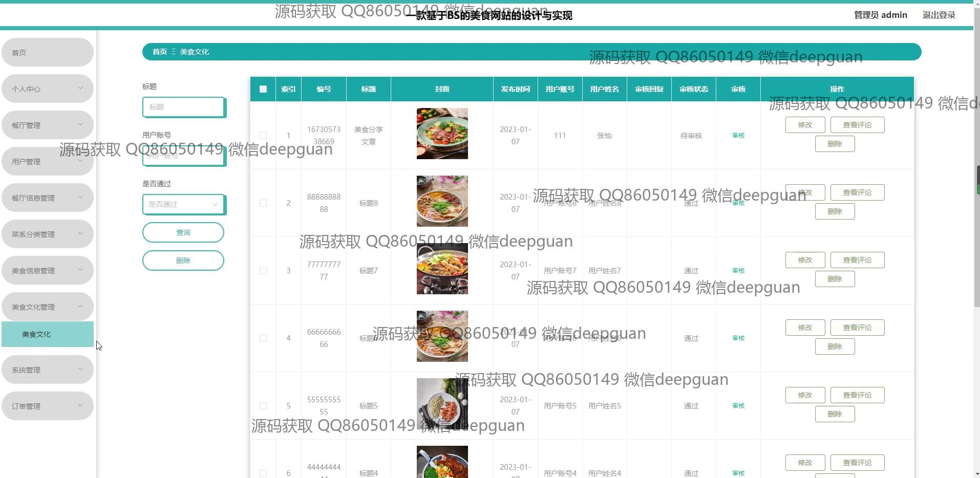Click 审核 link for 标题7 row

738,271
